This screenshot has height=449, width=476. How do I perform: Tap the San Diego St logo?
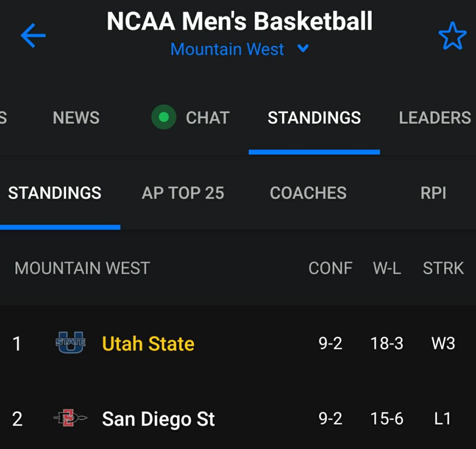(71, 419)
